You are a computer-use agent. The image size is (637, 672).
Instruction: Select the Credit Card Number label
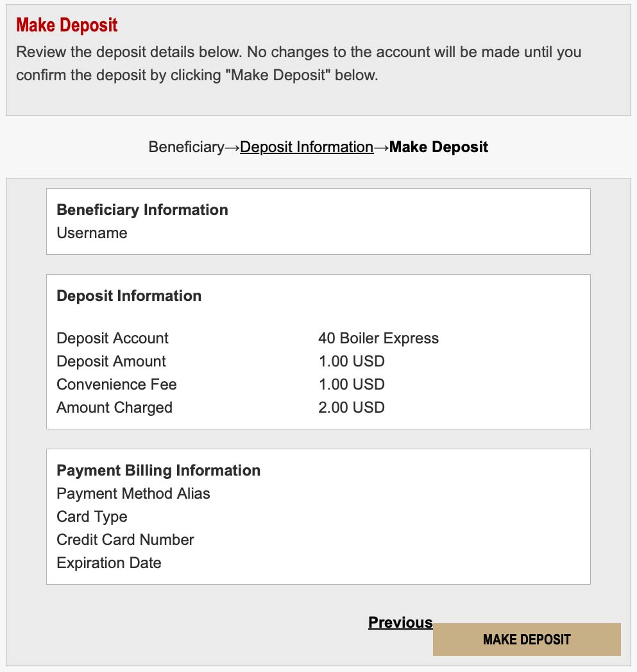(x=125, y=540)
